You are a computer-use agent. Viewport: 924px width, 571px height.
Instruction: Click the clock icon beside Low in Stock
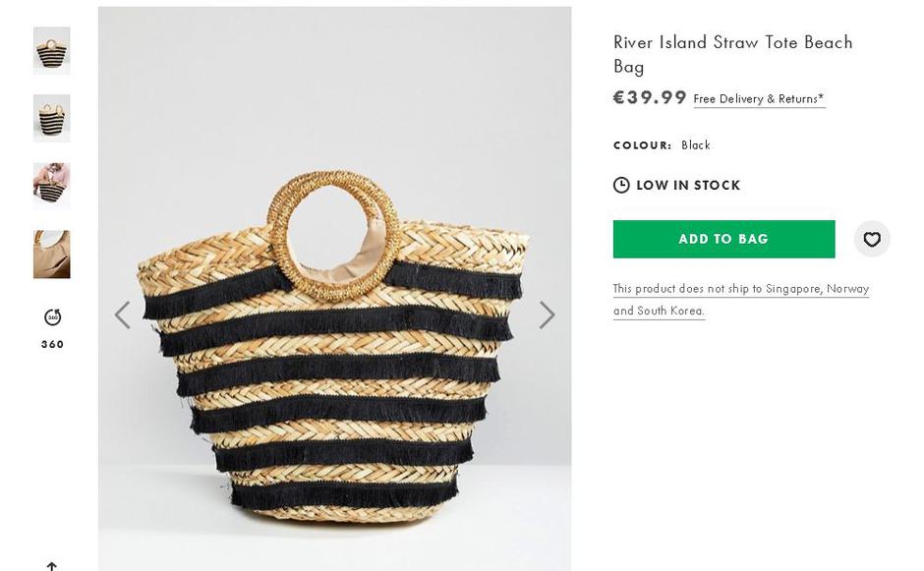tap(621, 185)
